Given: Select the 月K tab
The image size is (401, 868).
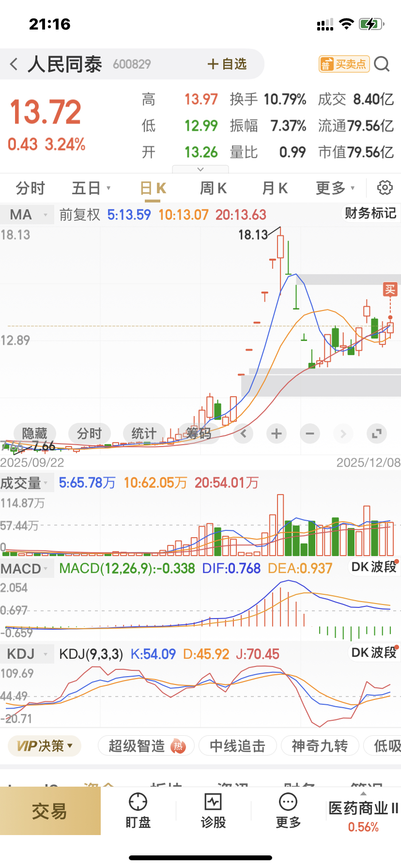Looking at the screenshot, I should 275,188.
